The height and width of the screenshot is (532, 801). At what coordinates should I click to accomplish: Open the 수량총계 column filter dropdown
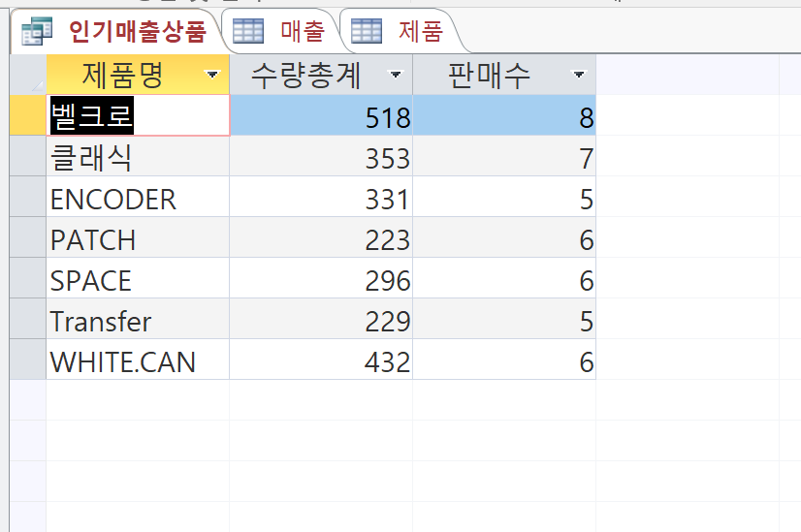(395, 75)
